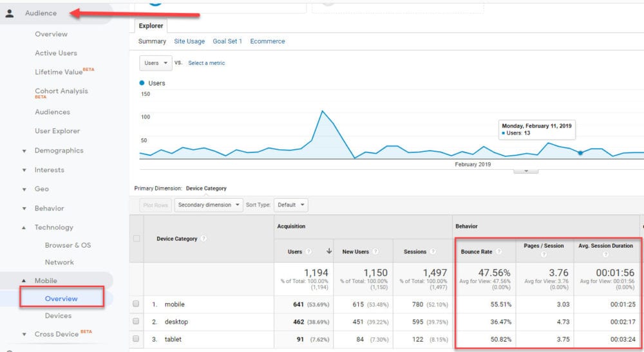Click the Audience person icon
The width and height of the screenshot is (644, 352).
click(10, 13)
